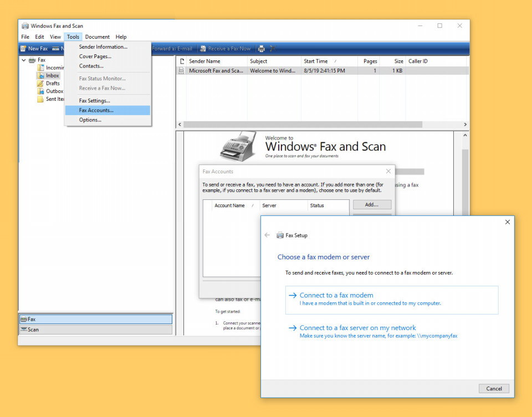The height and width of the screenshot is (417, 532).
Task: Go back using the Fax Setup arrow
Action: [x=267, y=235]
